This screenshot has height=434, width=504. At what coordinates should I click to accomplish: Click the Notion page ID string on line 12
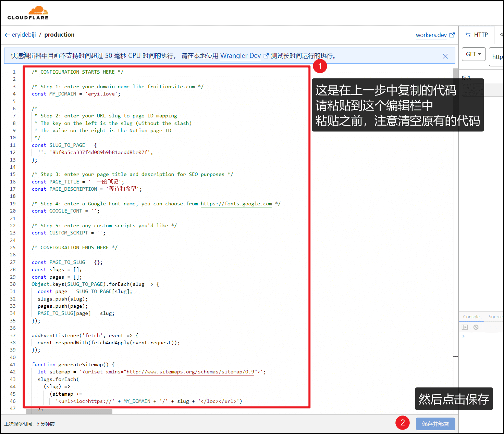[x=100, y=152]
